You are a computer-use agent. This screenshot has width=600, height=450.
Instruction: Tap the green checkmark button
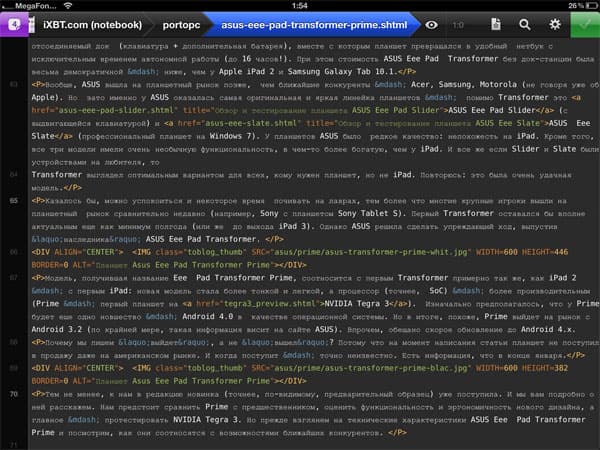[x=585, y=25]
